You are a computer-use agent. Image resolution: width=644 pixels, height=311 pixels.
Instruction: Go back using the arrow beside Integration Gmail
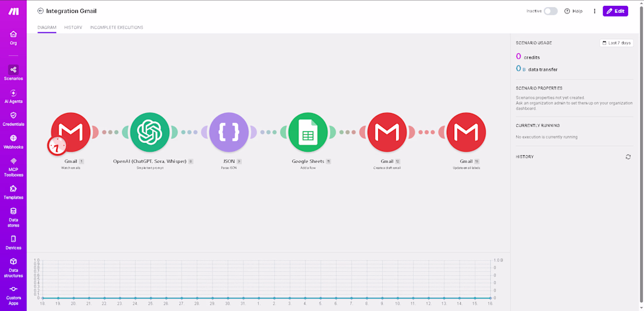pos(40,11)
